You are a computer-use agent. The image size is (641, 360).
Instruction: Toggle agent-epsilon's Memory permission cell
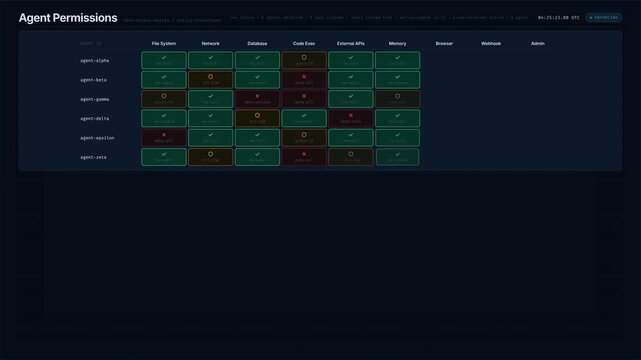(x=397, y=138)
